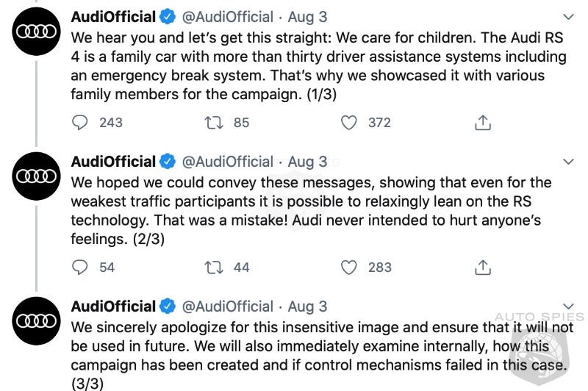Expand the third tweet's options chevron
588x391 pixels.
(x=568, y=306)
